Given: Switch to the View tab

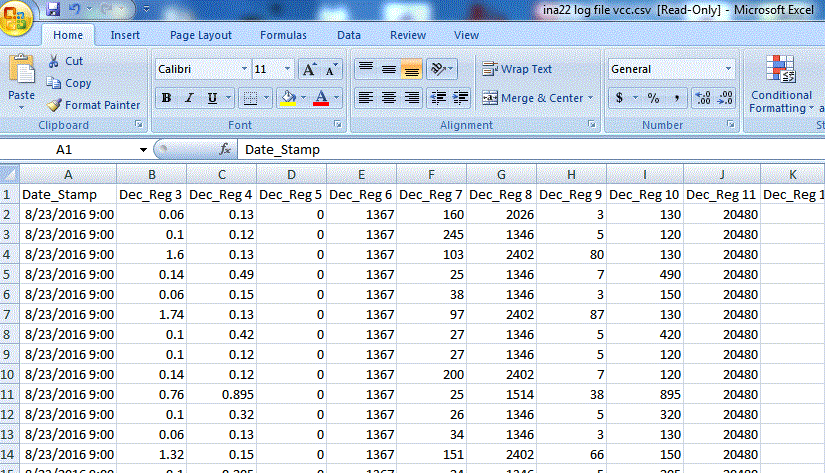Looking at the screenshot, I should tap(466, 35).
